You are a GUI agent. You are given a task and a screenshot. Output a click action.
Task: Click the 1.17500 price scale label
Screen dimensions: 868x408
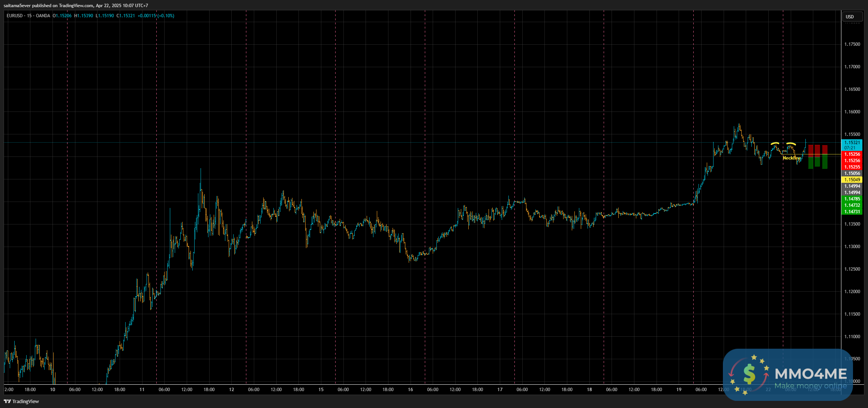pyautogui.click(x=852, y=44)
